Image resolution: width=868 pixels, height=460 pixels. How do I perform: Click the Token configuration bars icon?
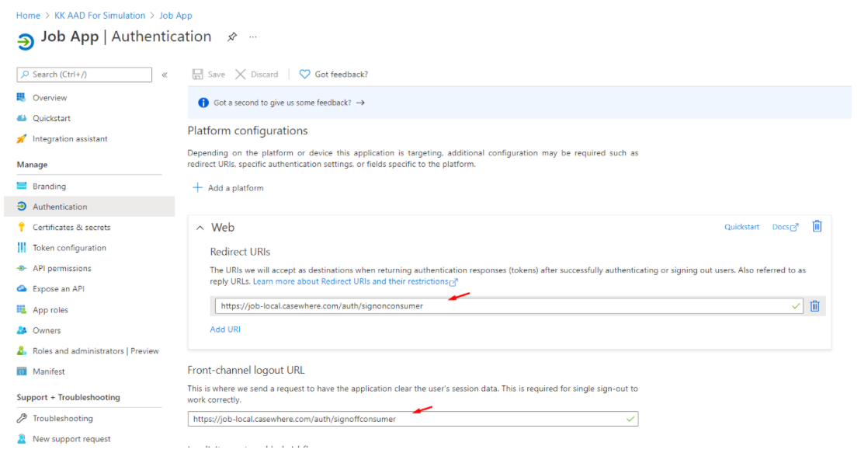click(22, 247)
